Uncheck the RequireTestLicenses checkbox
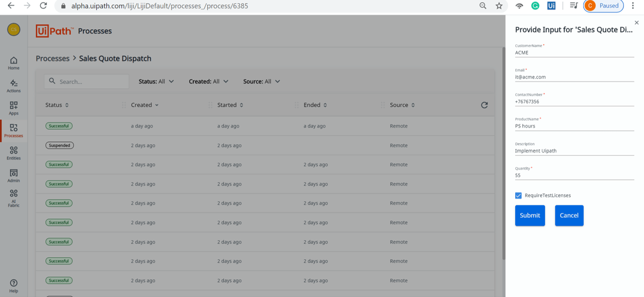The width and height of the screenshot is (644, 297). point(518,195)
